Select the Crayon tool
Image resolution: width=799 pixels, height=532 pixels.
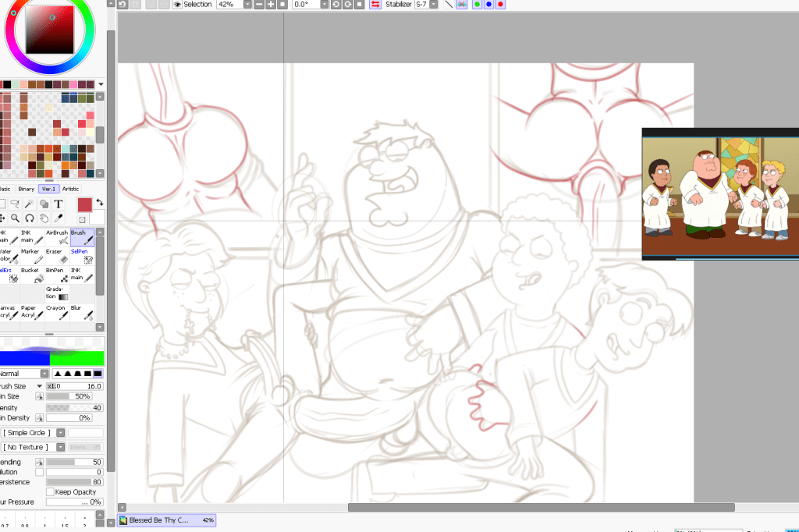pos(57,312)
